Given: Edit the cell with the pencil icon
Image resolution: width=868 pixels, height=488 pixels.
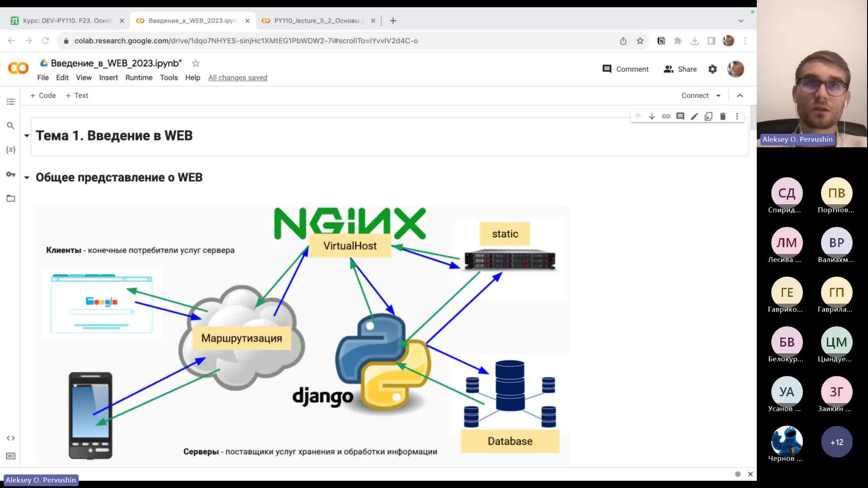Looking at the screenshot, I should click(694, 117).
